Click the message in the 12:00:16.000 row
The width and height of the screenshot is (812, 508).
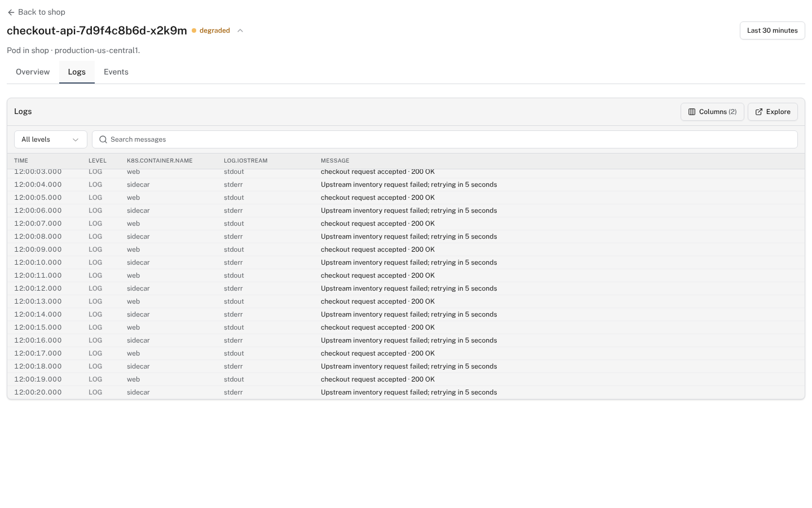coord(409,340)
